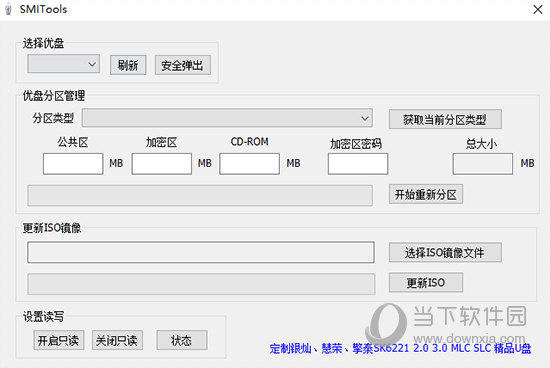Click 开始重新分区 button

point(426,194)
